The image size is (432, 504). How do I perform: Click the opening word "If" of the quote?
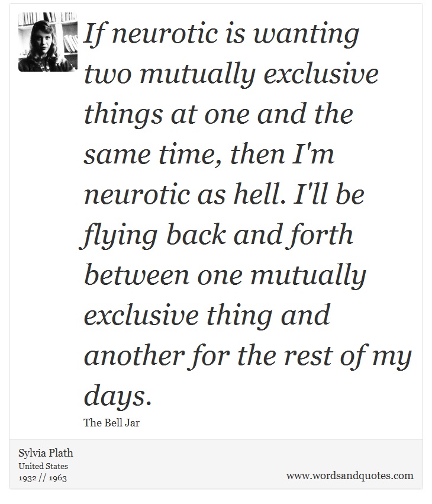(x=94, y=35)
